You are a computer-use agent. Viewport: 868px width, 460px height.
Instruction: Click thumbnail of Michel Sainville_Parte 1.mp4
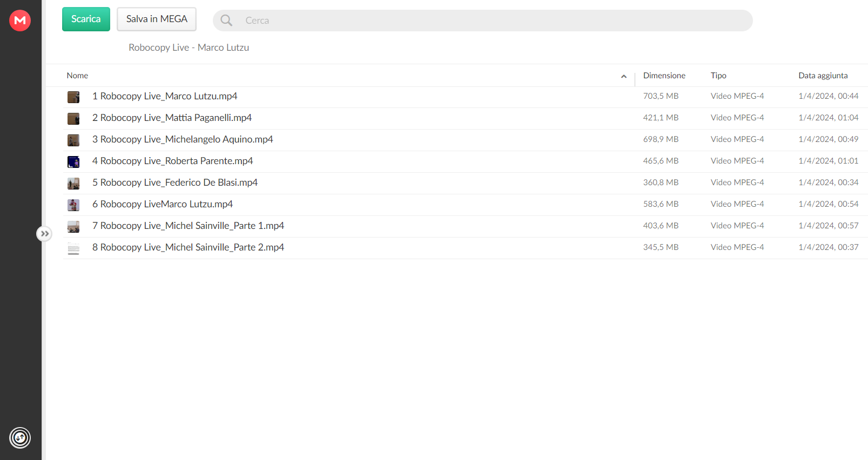[73, 226]
